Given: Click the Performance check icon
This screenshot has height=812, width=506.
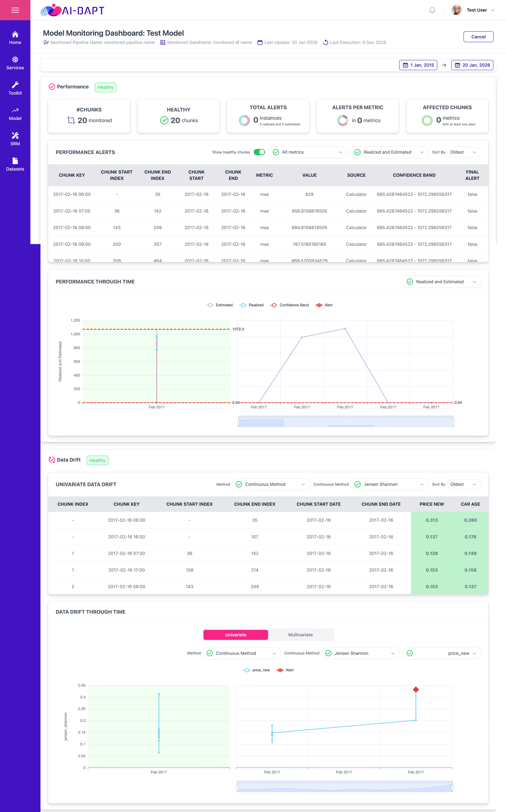Looking at the screenshot, I should 52,87.
